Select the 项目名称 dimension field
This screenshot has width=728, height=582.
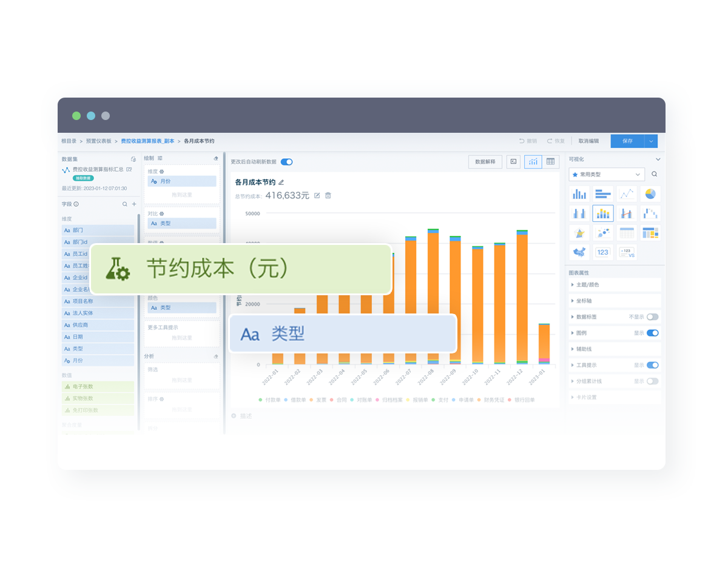[98, 301]
